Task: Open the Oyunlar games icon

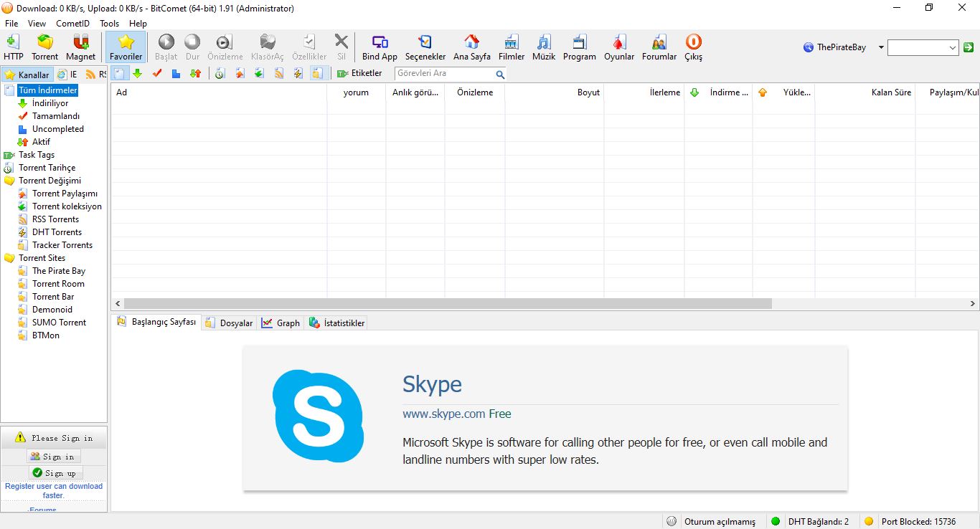Action: (619, 47)
